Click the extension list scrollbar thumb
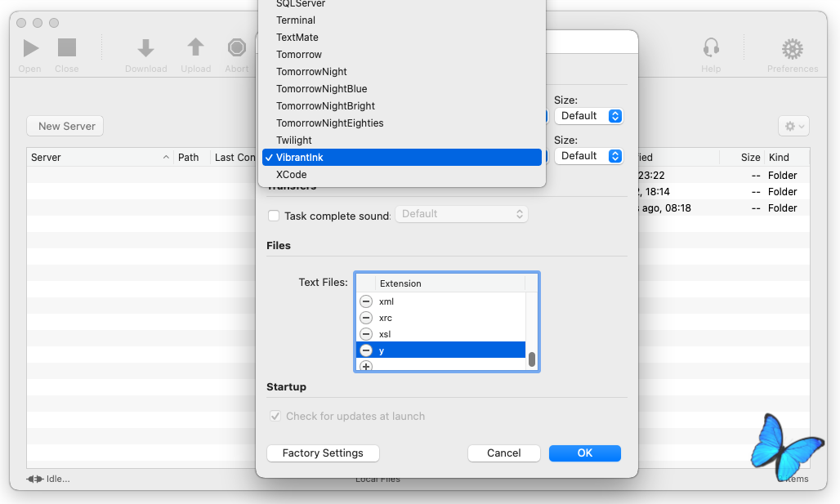 [x=532, y=359]
